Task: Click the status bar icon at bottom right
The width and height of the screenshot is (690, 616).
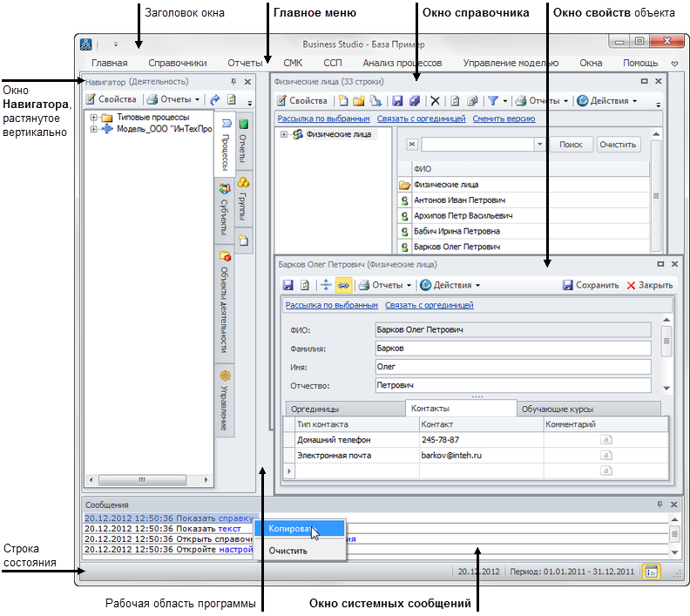Action: [x=651, y=572]
